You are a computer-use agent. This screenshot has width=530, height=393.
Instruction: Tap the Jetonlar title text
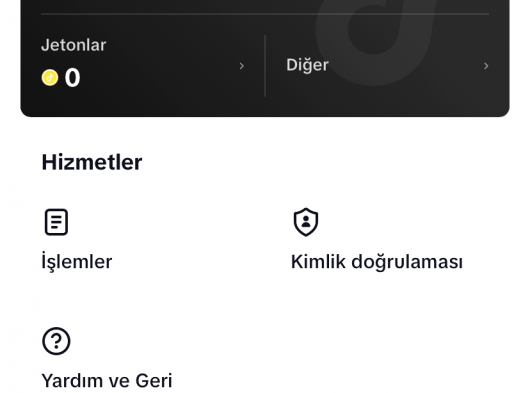click(x=74, y=45)
